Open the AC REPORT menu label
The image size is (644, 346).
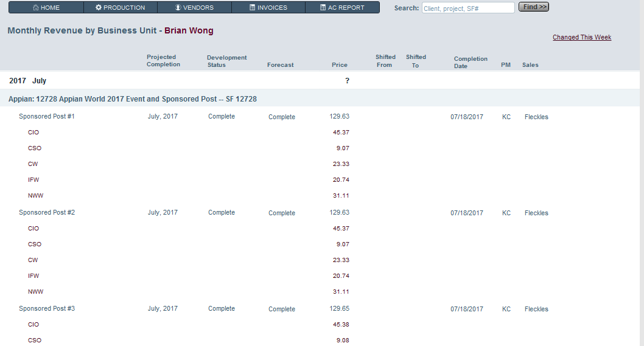coord(346,8)
